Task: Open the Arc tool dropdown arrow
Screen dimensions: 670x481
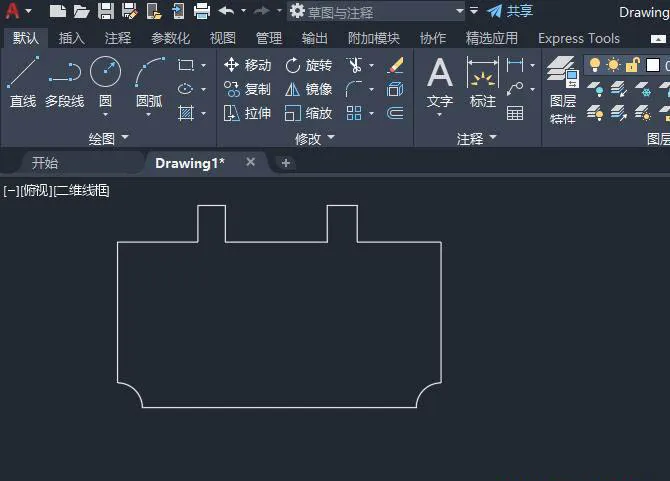Action: (149, 115)
